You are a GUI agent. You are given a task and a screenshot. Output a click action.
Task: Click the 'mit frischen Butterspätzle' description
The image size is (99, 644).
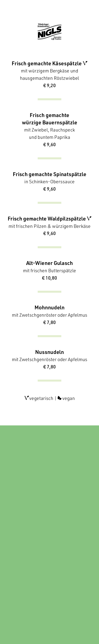[49, 270]
